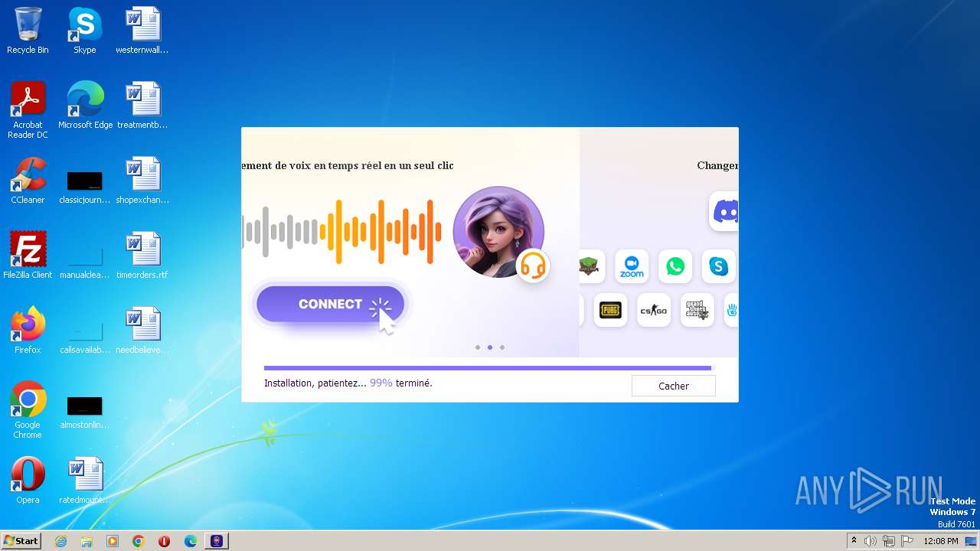Select the middle carousel slide dot

[x=490, y=347]
